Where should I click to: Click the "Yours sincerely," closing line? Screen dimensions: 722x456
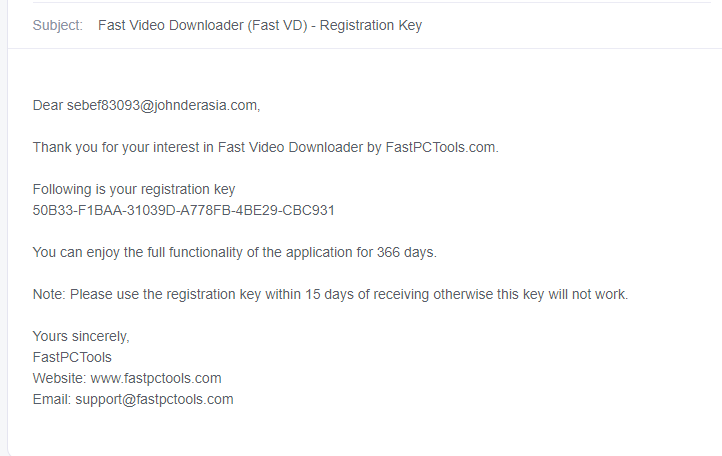click(81, 336)
